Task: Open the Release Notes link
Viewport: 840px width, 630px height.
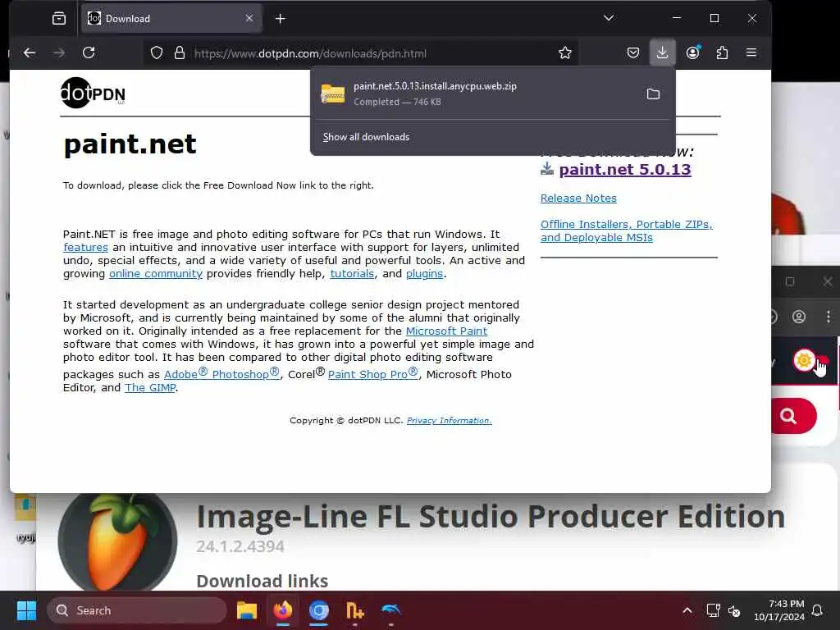Action: 578,199
